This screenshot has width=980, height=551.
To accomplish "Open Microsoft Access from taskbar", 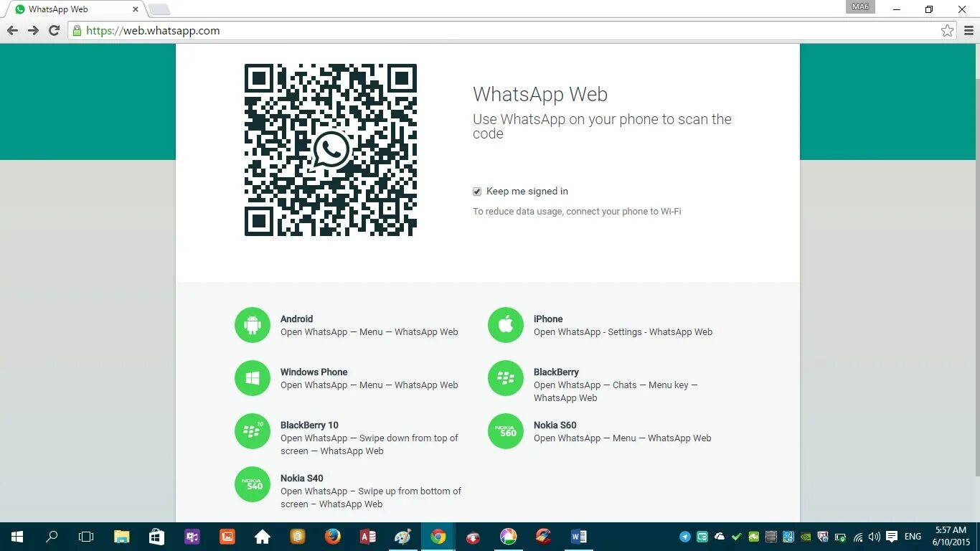I will (367, 537).
